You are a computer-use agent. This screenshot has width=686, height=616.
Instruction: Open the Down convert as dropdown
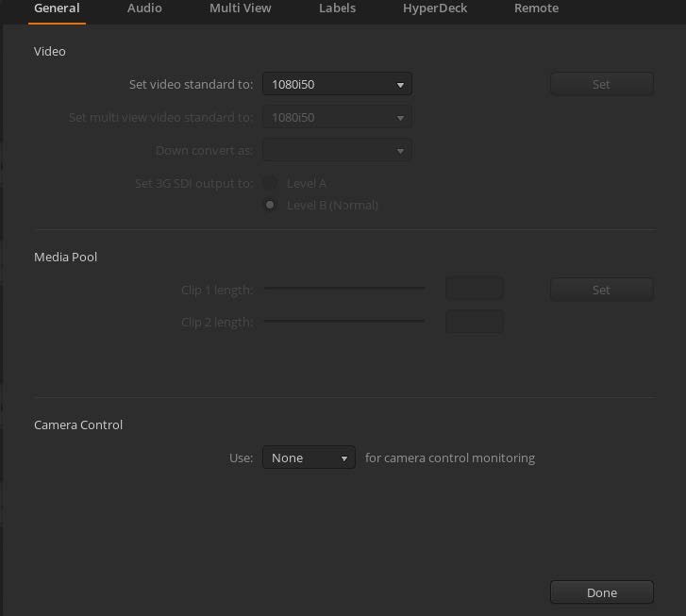[x=337, y=151]
